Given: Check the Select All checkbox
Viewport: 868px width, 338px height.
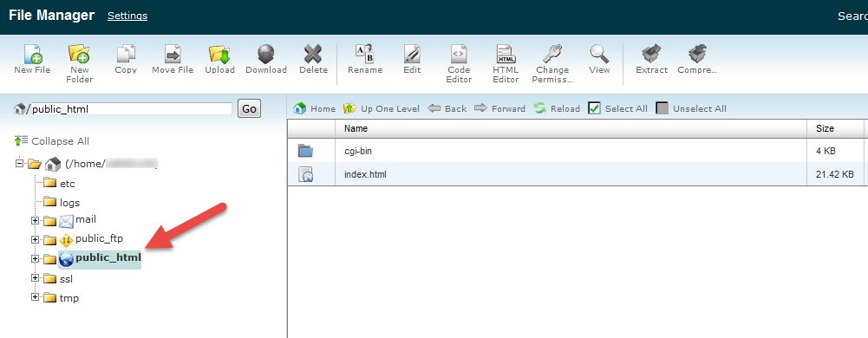Looking at the screenshot, I should [595, 108].
